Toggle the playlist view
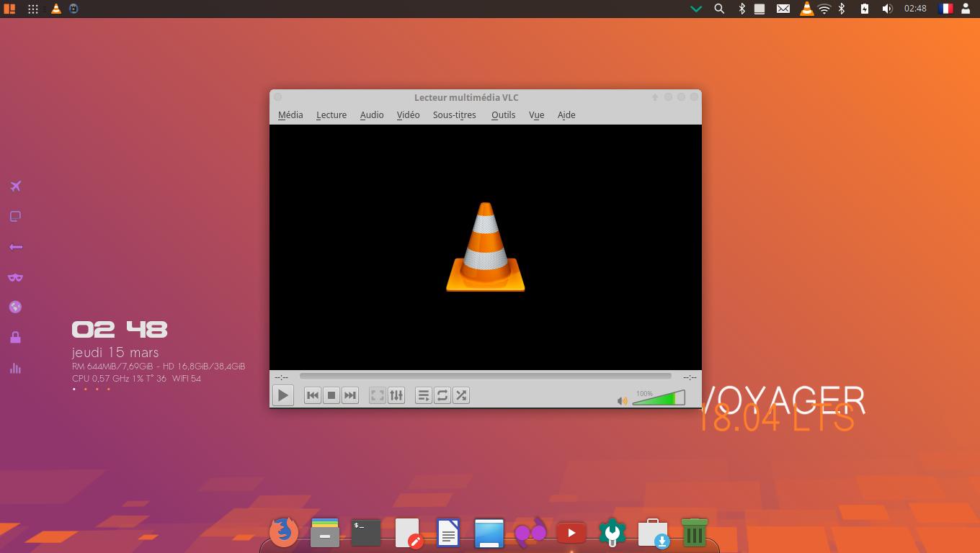This screenshot has height=553, width=980. pos(424,395)
